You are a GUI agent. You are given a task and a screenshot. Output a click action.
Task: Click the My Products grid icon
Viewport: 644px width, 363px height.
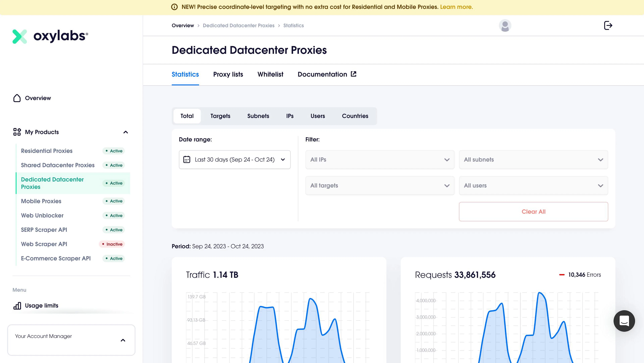(x=17, y=132)
